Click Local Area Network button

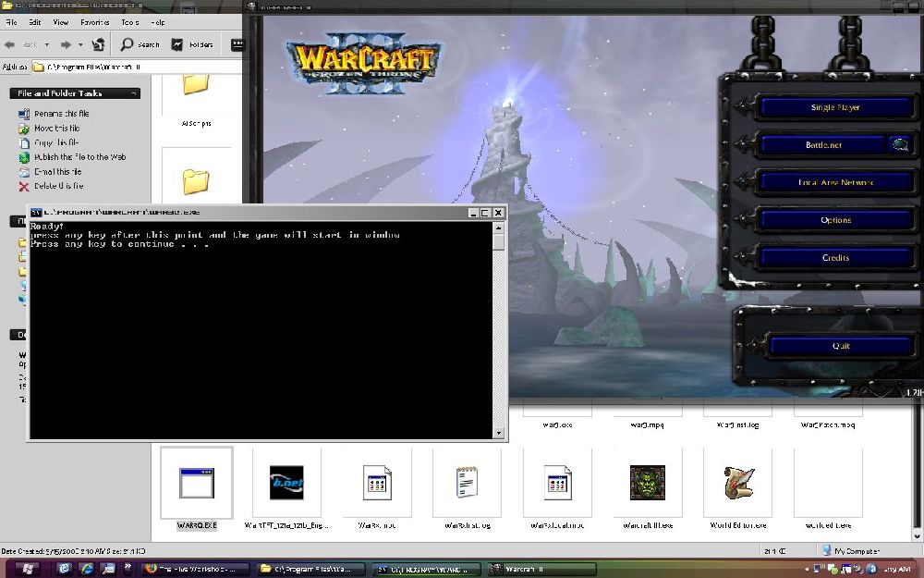coord(835,183)
